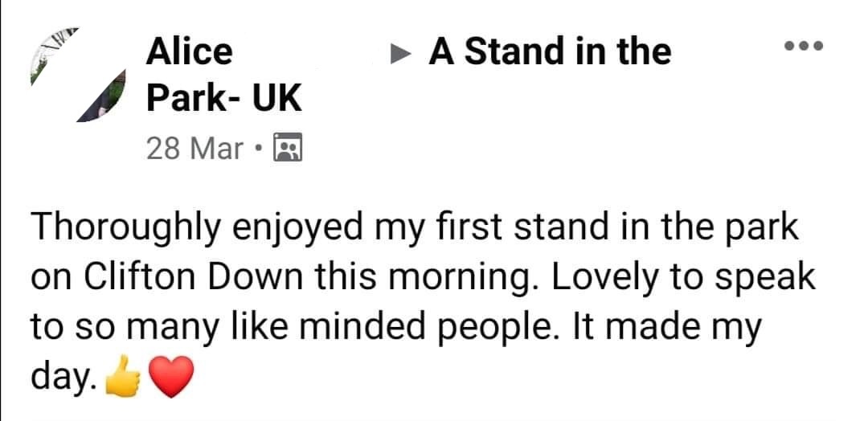Open the post's three-dot options menu
The image size is (868, 421).
click(805, 46)
